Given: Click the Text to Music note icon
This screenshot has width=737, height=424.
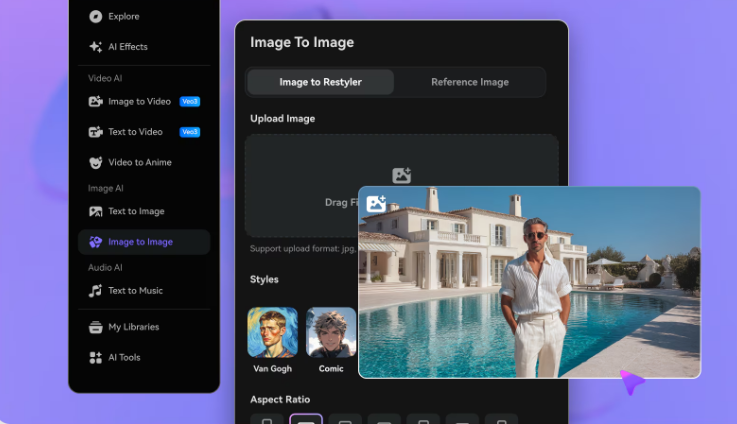Looking at the screenshot, I should 95,291.
